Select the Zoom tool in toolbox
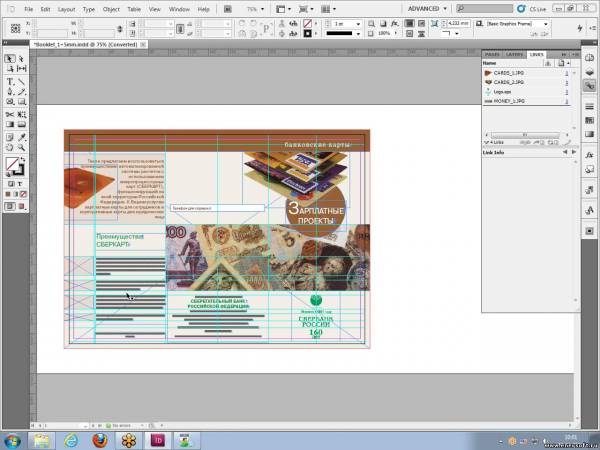The image size is (600, 450). tap(21, 147)
